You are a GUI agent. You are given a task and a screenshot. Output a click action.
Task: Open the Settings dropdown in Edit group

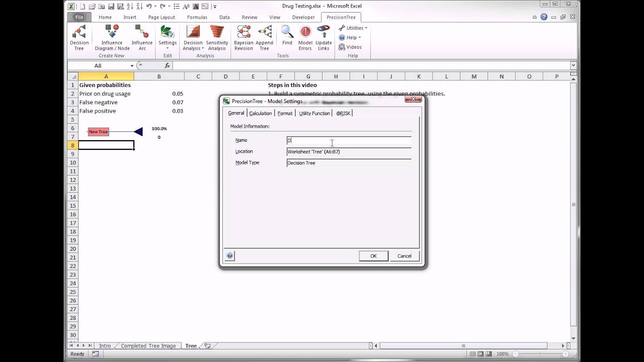[168, 38]
